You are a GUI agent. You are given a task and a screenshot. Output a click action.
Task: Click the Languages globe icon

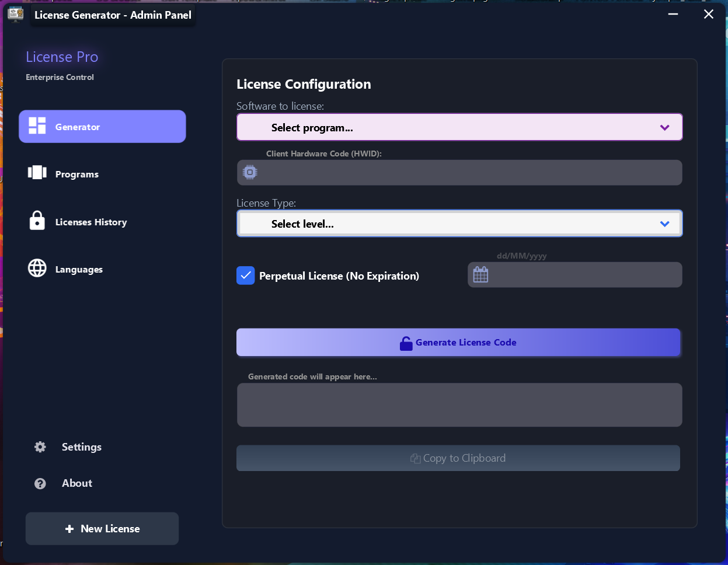[x=37, y=268]
